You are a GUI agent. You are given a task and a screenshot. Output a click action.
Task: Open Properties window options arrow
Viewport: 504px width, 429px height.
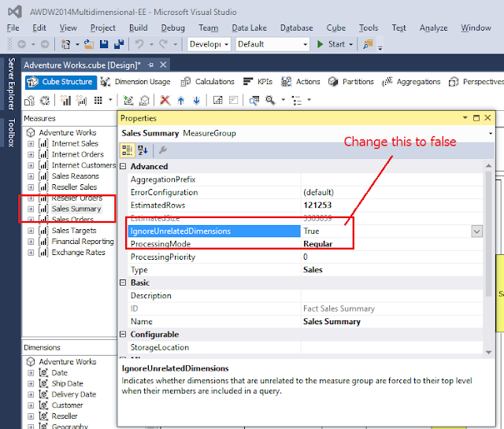465,117
